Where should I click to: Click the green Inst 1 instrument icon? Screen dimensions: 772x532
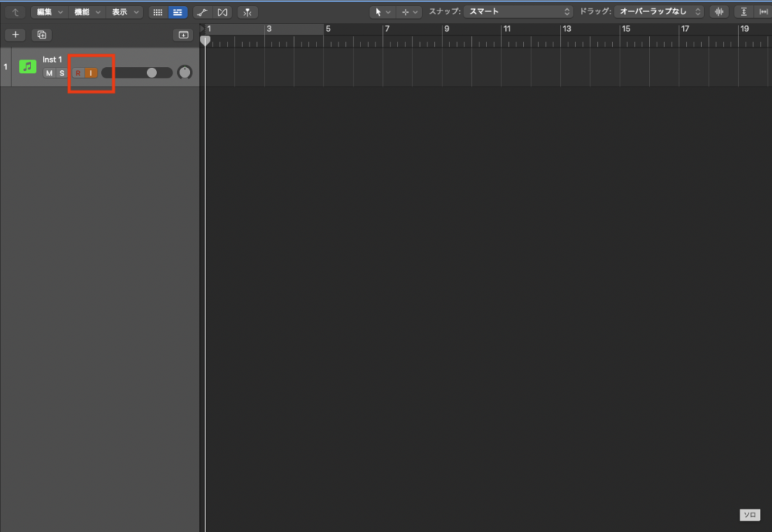[28, 66]
